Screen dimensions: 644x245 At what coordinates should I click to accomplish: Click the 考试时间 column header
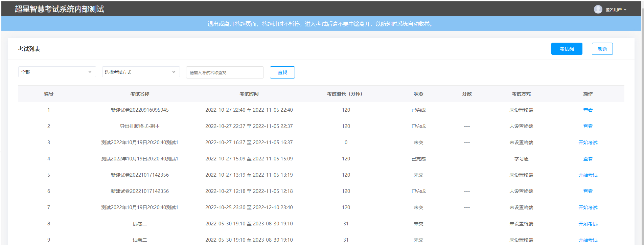(x=249, y=94)
